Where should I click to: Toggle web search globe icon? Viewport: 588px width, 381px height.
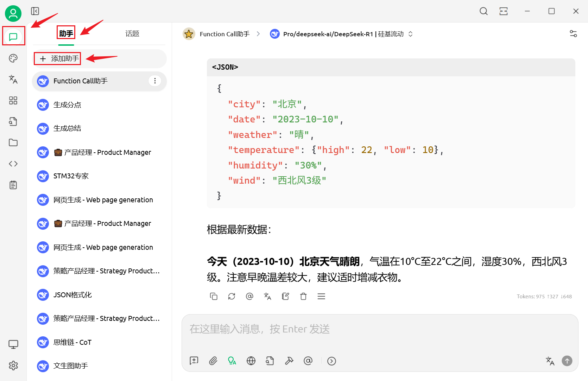tap(251, 361)
